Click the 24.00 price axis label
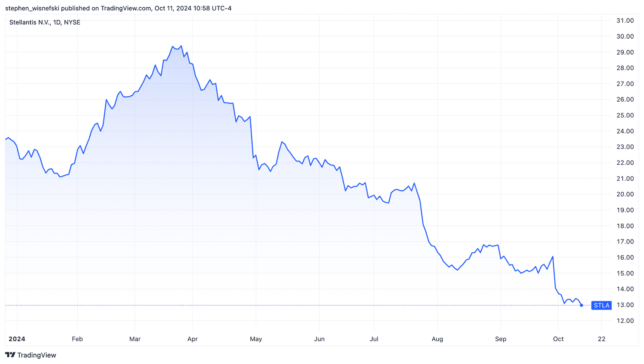644x364 pixels. tap(625, 131)
